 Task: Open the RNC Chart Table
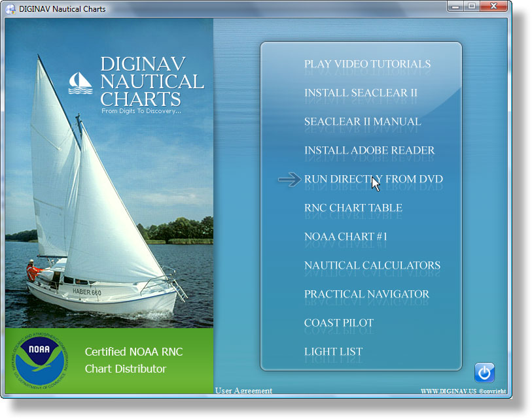353,207
